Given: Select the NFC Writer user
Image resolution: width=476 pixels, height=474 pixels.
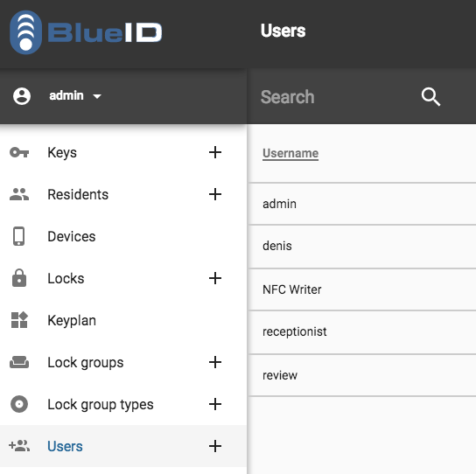Looking at the screenshot, I should (362, 289).
